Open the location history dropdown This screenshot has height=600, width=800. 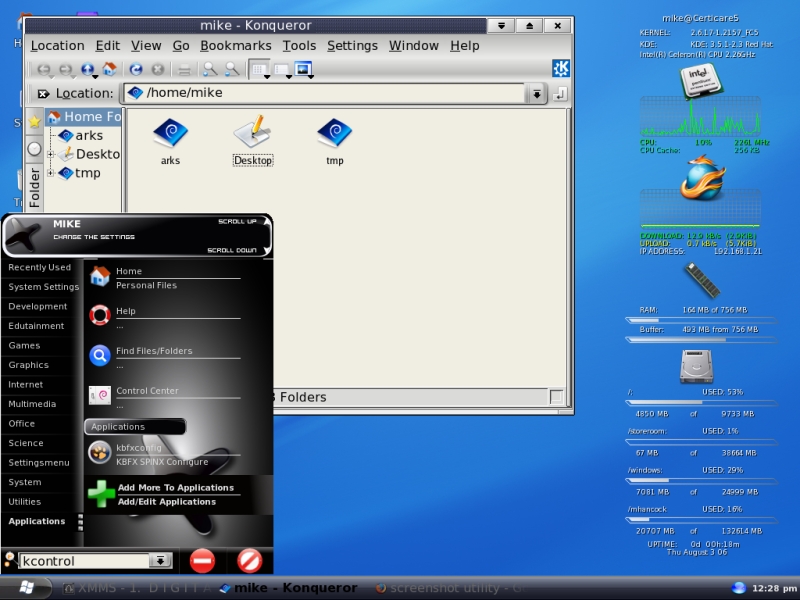(537, 94)
